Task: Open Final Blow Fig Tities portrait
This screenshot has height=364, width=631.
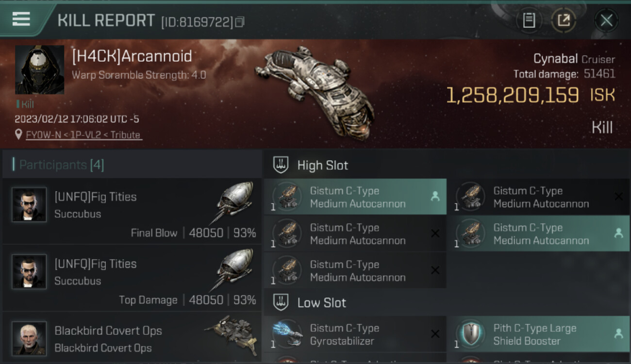Action: coord(29,205)
